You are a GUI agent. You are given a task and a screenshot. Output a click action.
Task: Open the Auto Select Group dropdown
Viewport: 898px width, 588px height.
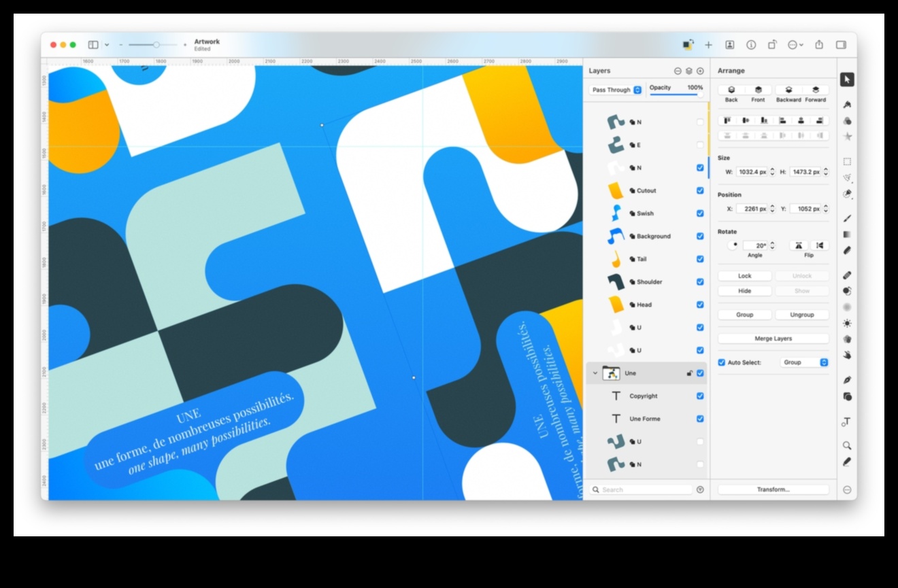pos(804,362)
